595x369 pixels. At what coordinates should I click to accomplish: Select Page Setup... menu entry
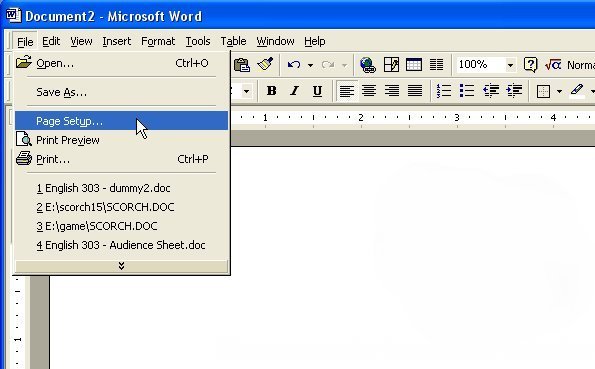[x=121, y=121]
